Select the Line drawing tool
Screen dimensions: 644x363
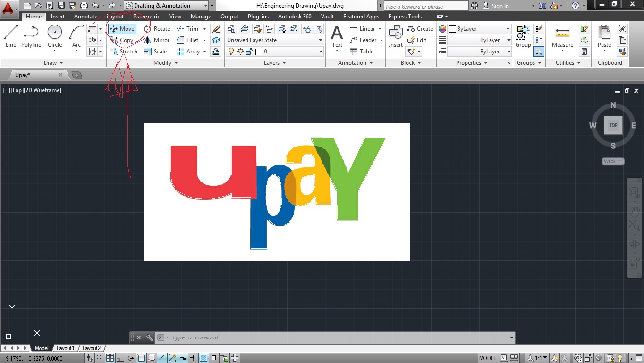tap(10, 36)
